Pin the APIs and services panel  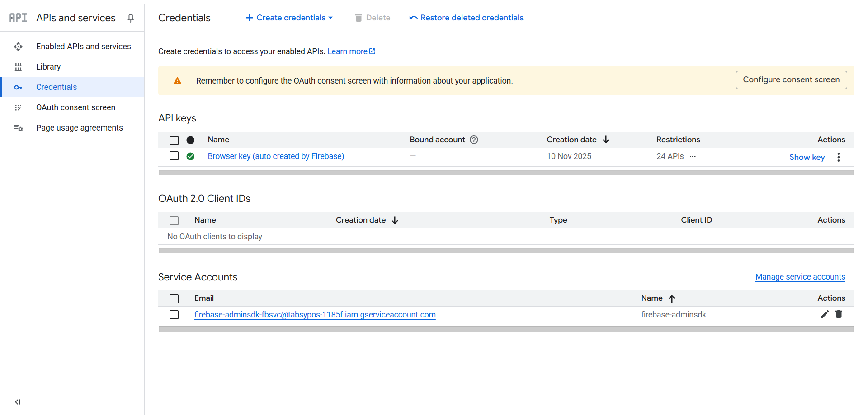click(x=131, y=18)
